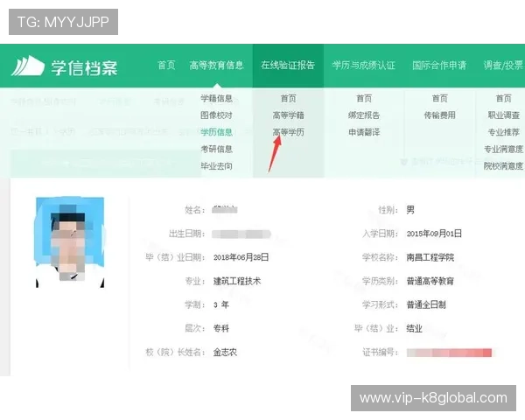
Task: Select the highlighted 学历信息 entry
Action: [x=216, y=132]
